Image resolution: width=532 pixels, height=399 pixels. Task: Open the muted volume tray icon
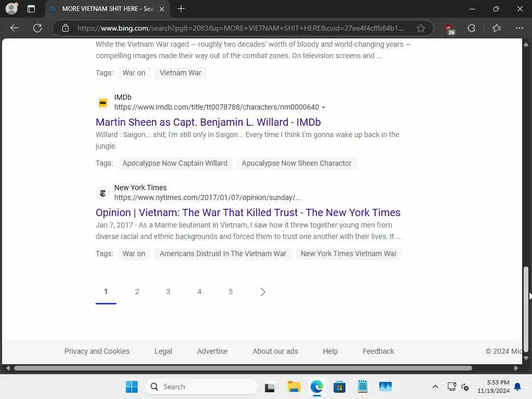coord(465,387)
